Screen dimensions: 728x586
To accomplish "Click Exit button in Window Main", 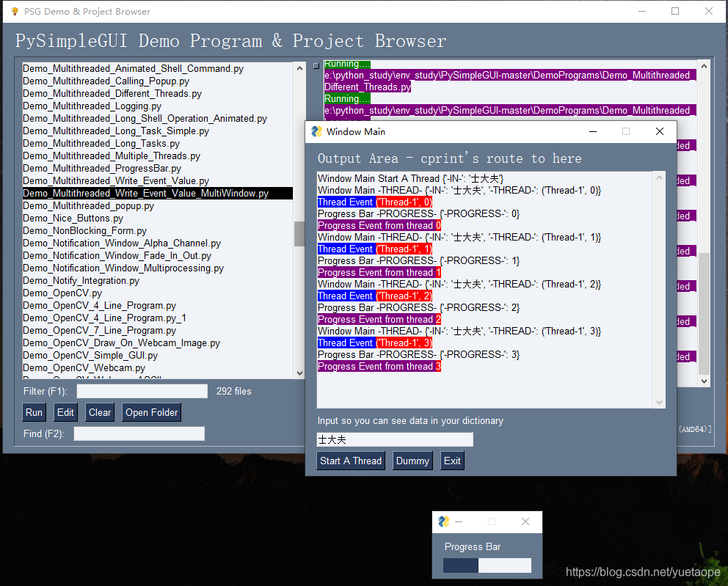I will click(x=452, y=461).
